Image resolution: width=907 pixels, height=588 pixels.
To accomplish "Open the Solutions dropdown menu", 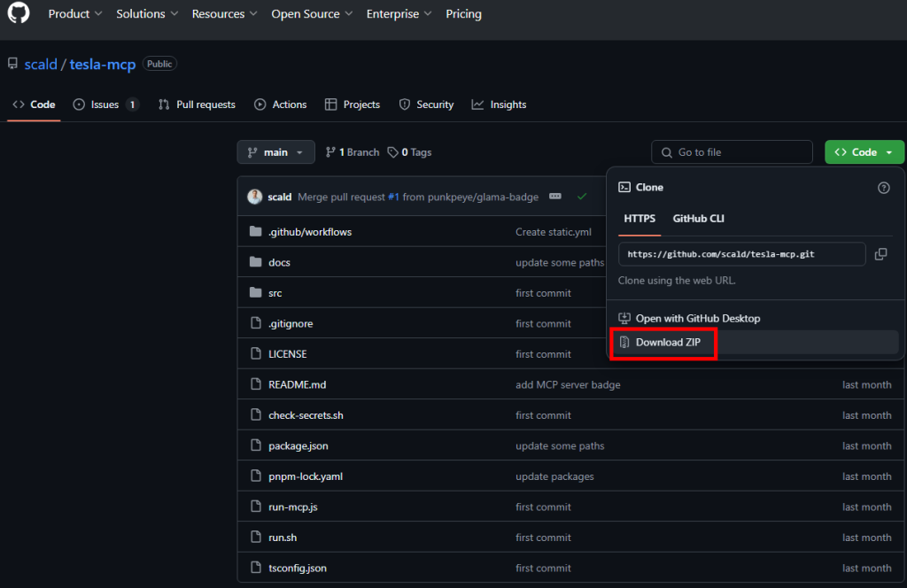I will point(147,14).
